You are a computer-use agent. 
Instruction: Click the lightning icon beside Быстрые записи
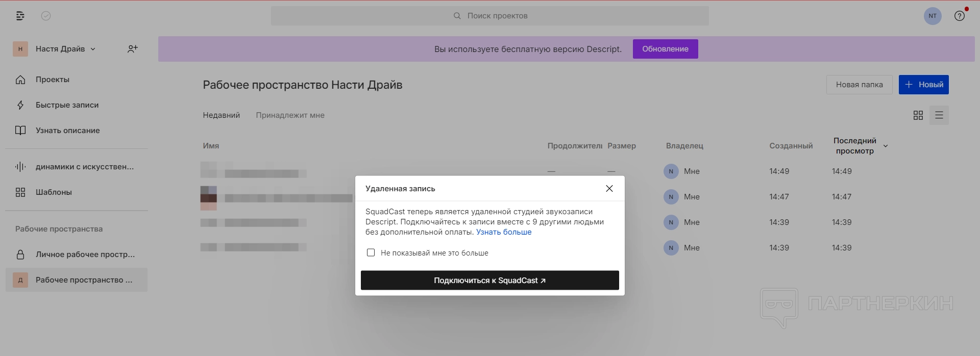point(20,105)
